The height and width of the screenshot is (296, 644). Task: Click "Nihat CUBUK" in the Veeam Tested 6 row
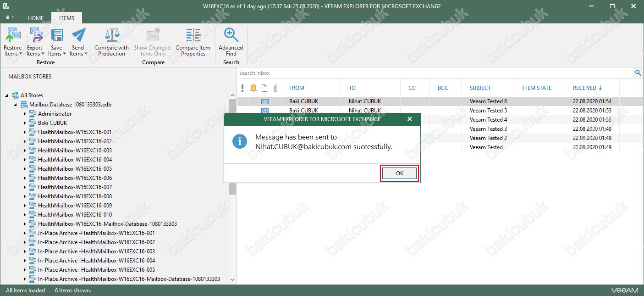click(365, 101)
